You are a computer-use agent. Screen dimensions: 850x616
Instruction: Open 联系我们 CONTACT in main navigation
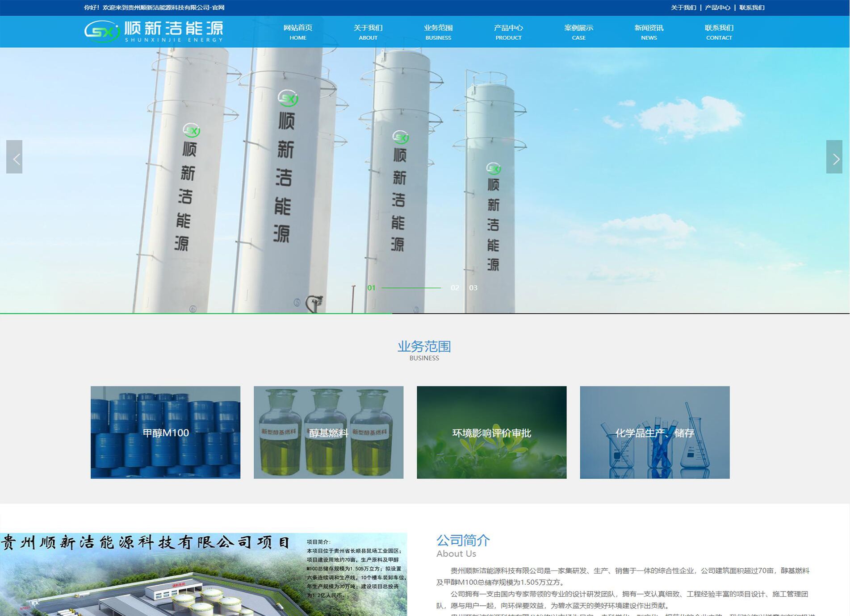pos(719,32)
